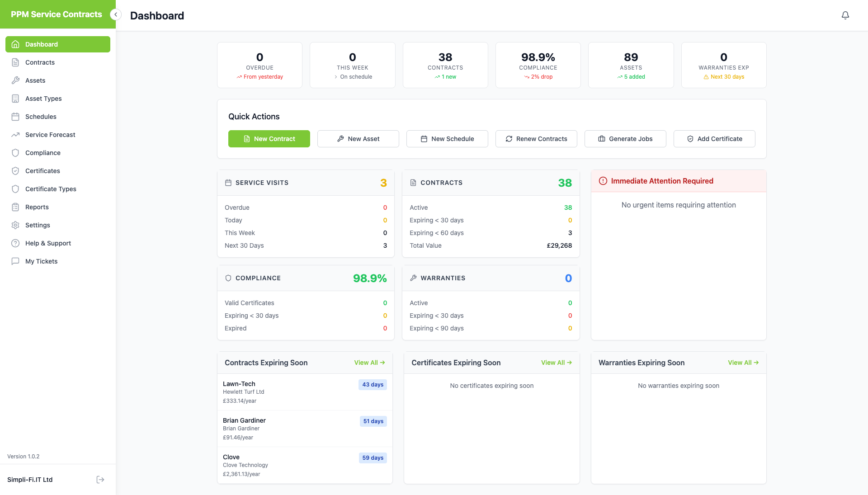Click the New Contract button
This screenshot has width=868, height=495.
tap(269, 139)
